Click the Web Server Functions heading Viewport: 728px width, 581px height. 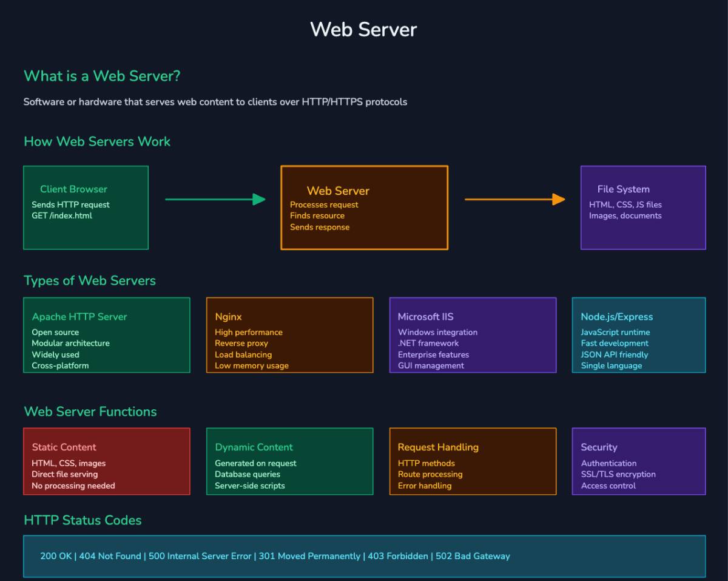click(x=90, y=411)
